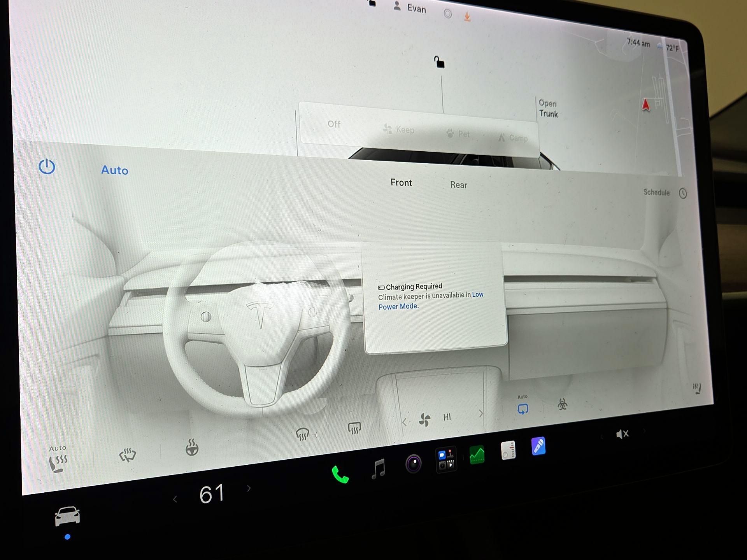Open the Music app
The width and height of the screenshot is (747, 560).
pos(379,469)
